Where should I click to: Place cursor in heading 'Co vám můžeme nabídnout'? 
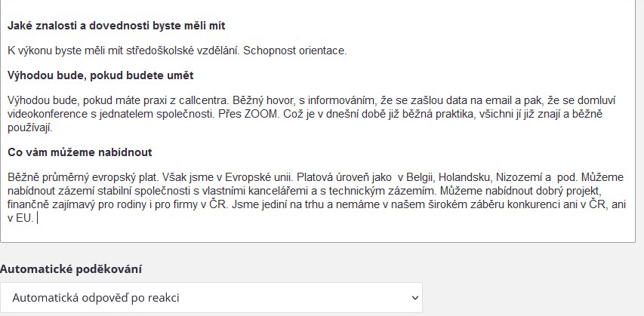click(80, 152)
